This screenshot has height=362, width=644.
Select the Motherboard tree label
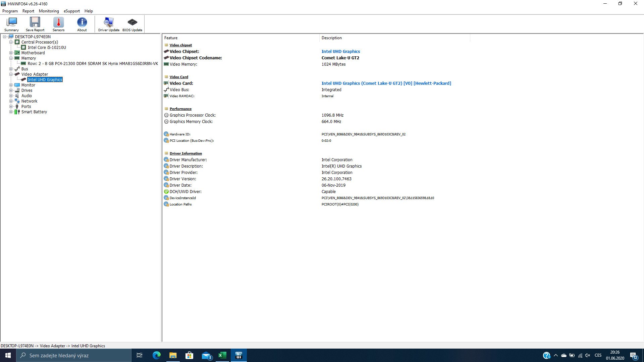click(x=33, y=53)
